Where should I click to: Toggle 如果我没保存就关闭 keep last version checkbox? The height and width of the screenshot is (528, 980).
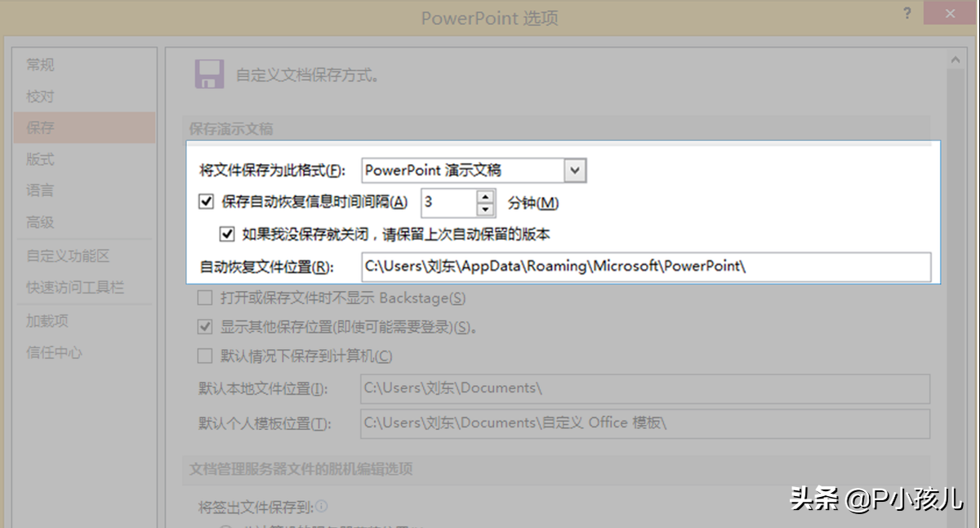228,235
